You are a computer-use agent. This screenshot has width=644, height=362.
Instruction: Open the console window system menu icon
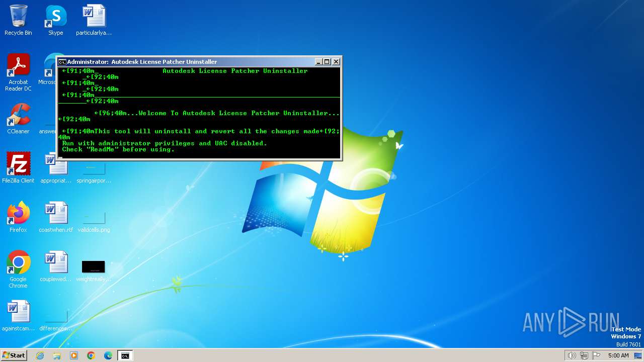coord(62,62)
